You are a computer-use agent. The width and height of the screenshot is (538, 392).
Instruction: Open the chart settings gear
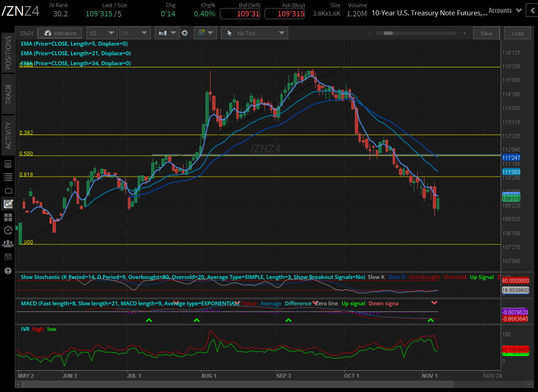pyautogui.click(x=184, y=33)
